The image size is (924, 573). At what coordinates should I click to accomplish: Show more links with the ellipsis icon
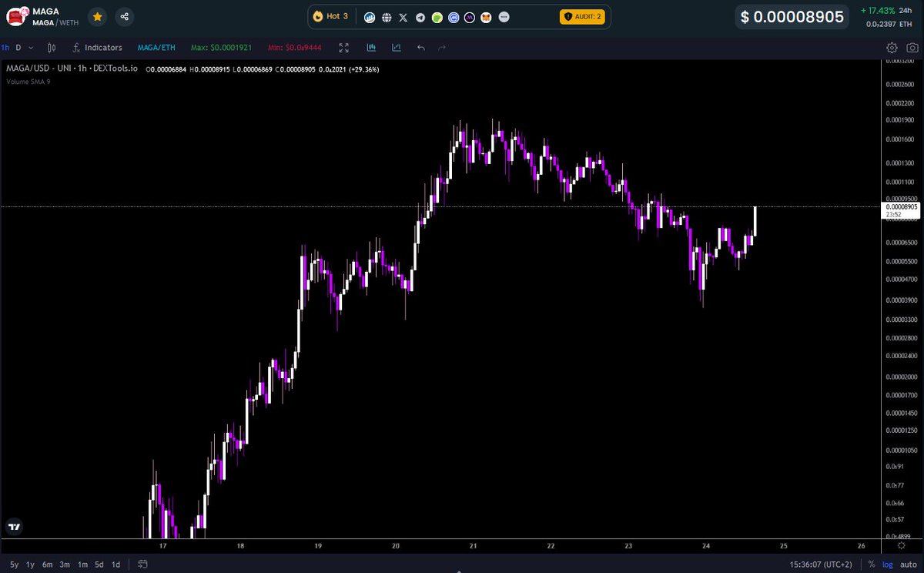tap(504, 17)
